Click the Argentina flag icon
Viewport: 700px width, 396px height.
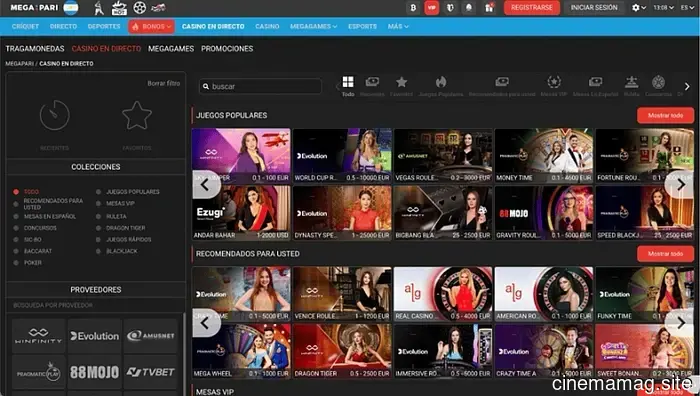(71, 8)
